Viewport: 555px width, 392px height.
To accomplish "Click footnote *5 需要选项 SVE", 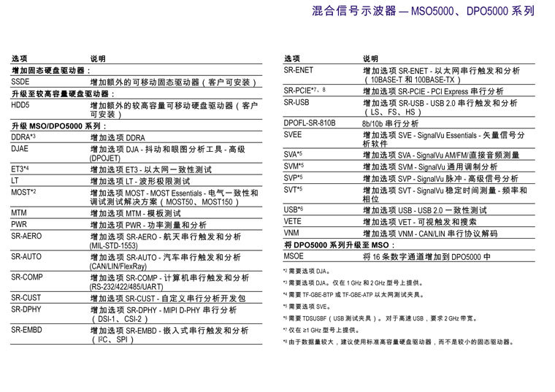I will [307, 307].
